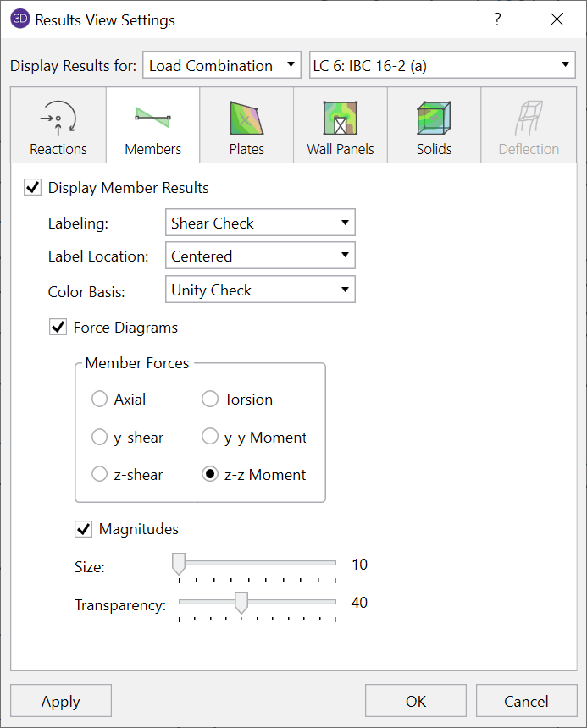Image resolution: width=587 pixels, height=728 pixels.
Task: Open the Reactions tab icon
Action: [58, 120]
